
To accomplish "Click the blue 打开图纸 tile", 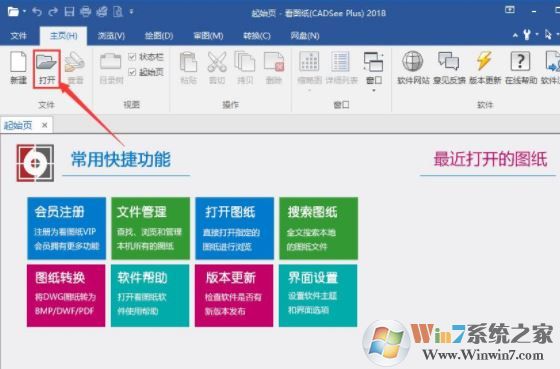I will coord(234,228).
